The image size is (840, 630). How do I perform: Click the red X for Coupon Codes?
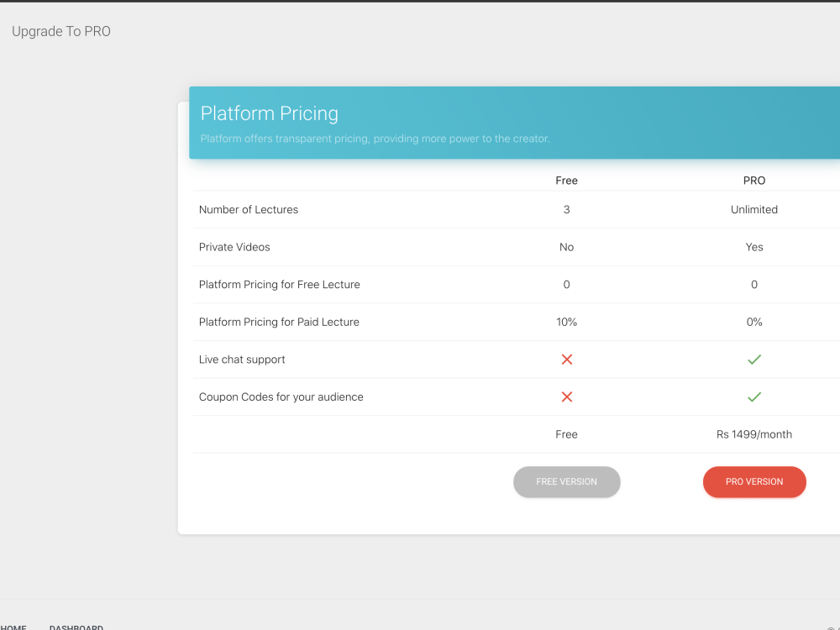(x=567, y=396)
